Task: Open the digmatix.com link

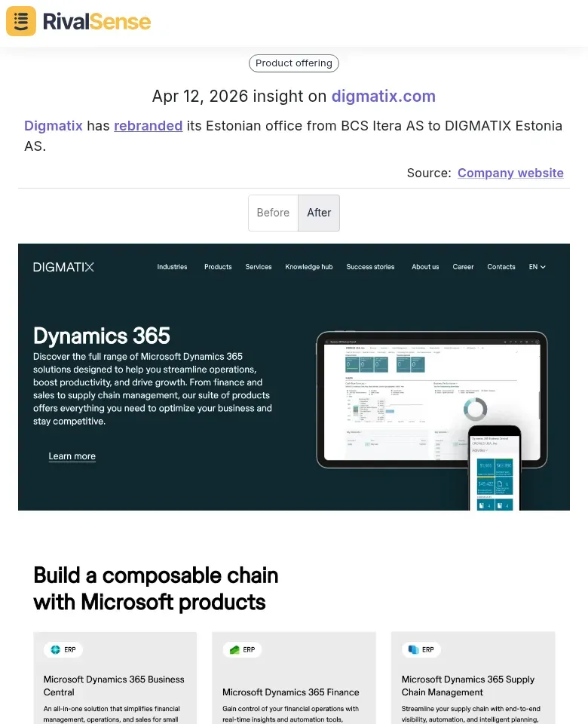Action: coord(384,96)
